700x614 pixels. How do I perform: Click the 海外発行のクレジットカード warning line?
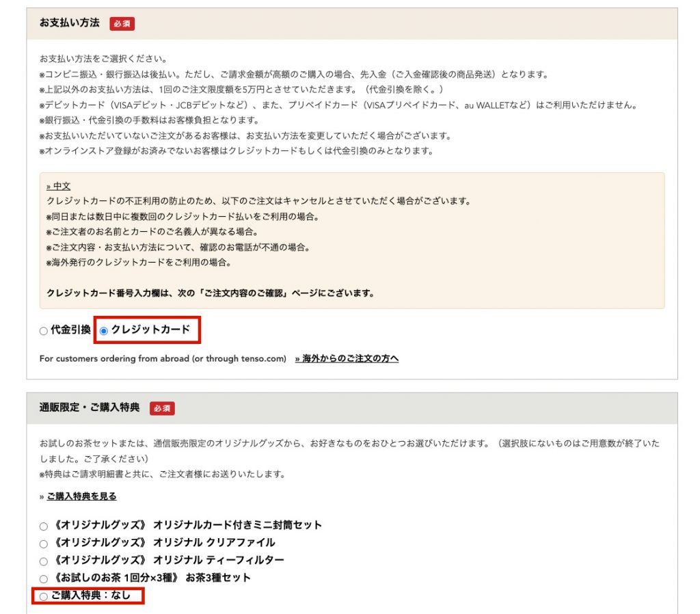coord(138,262)
